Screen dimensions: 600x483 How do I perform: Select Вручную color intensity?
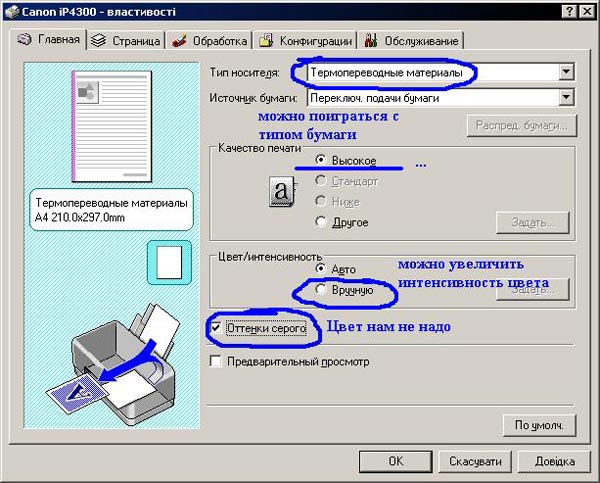click(321, 290)
